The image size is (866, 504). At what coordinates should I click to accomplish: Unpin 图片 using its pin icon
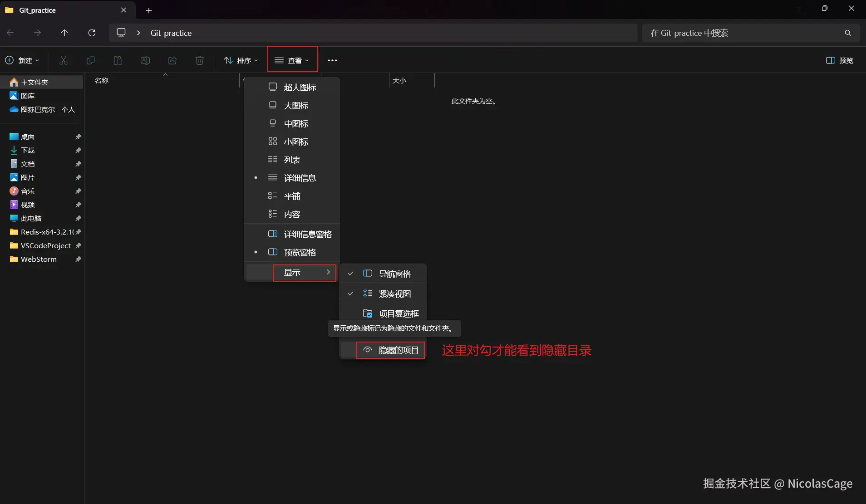tap(78, 177)
